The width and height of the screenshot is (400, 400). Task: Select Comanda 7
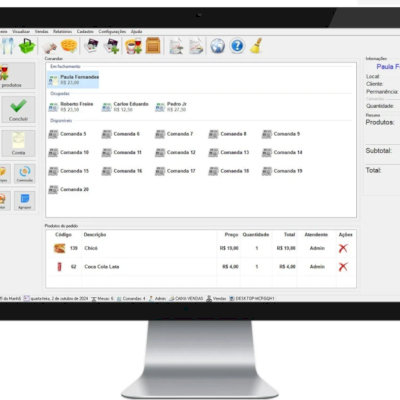174,134
